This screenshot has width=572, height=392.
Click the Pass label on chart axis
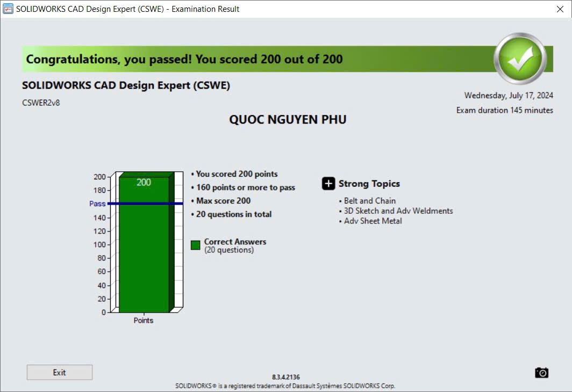pos(97,204)
